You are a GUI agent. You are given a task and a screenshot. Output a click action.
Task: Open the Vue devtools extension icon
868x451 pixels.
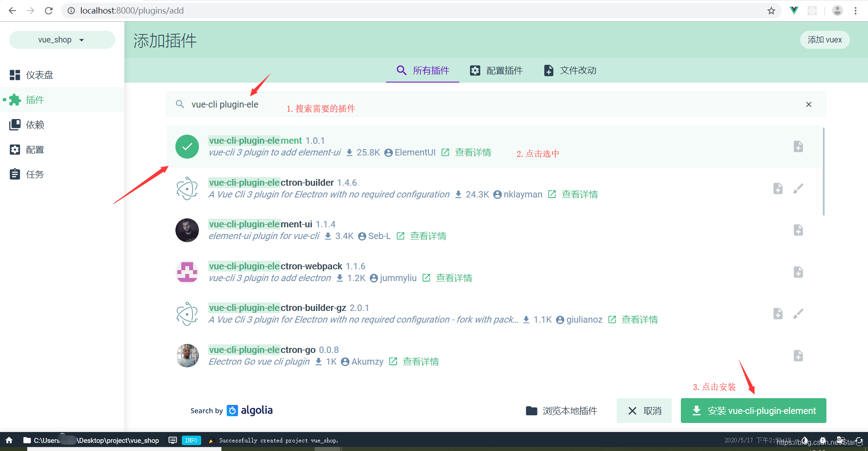tap(794, 10)
